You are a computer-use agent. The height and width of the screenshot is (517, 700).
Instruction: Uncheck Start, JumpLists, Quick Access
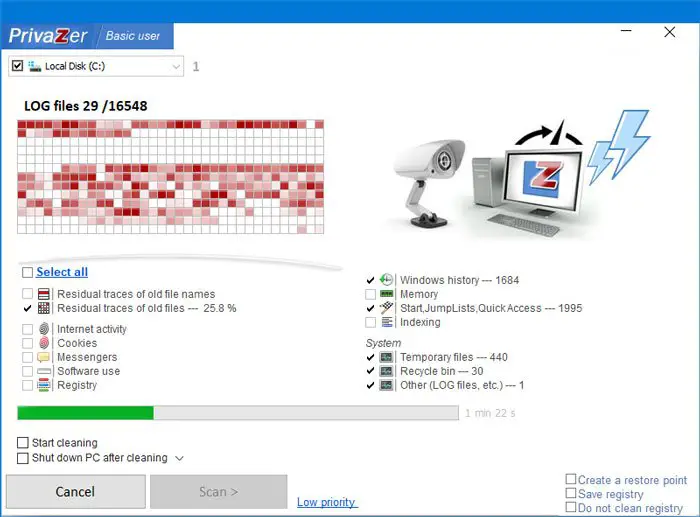coord(370,308)
